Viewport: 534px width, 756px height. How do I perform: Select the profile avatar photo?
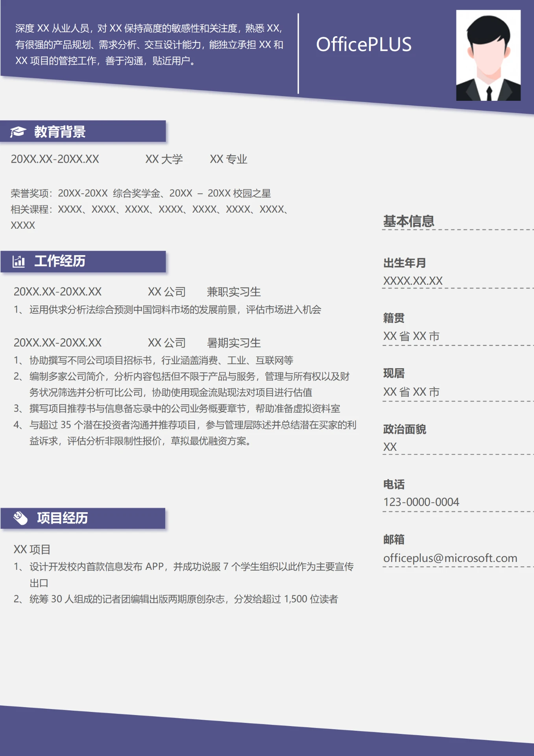point(488,55)
